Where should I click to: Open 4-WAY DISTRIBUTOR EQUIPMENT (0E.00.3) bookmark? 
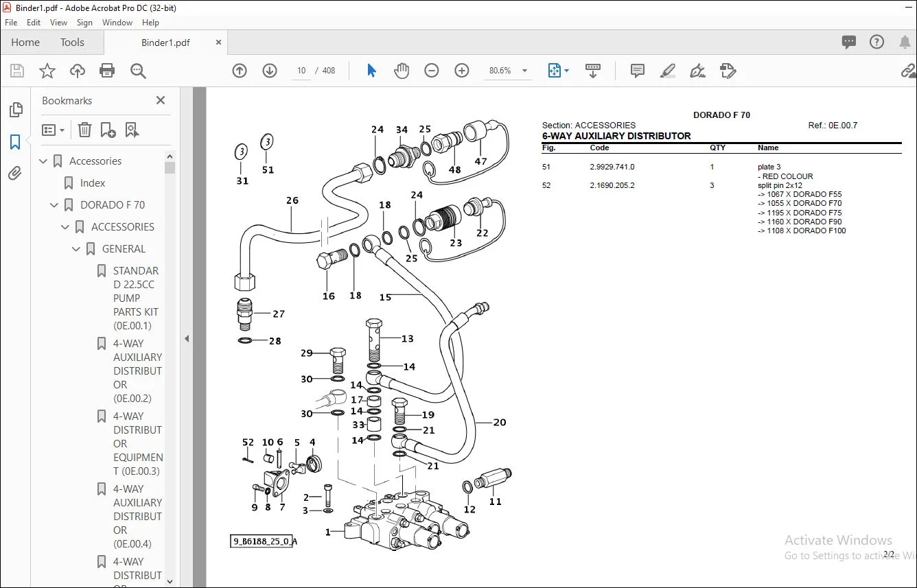[138, 444]
